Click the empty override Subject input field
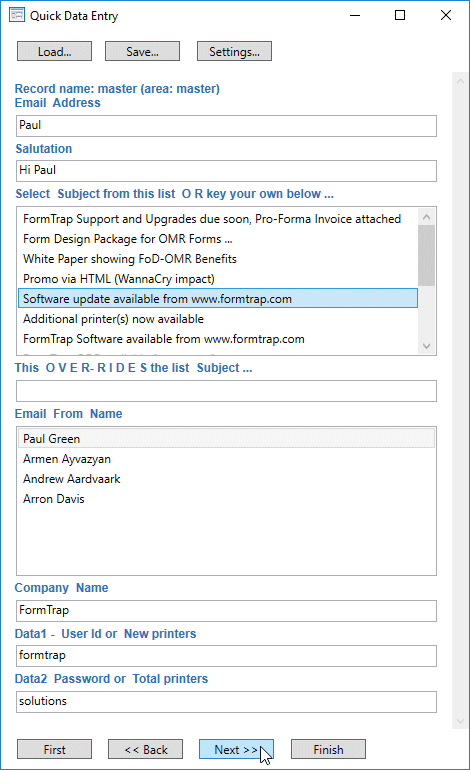The height and width of the screenshot is (770, 470). (x=226, y=391)
